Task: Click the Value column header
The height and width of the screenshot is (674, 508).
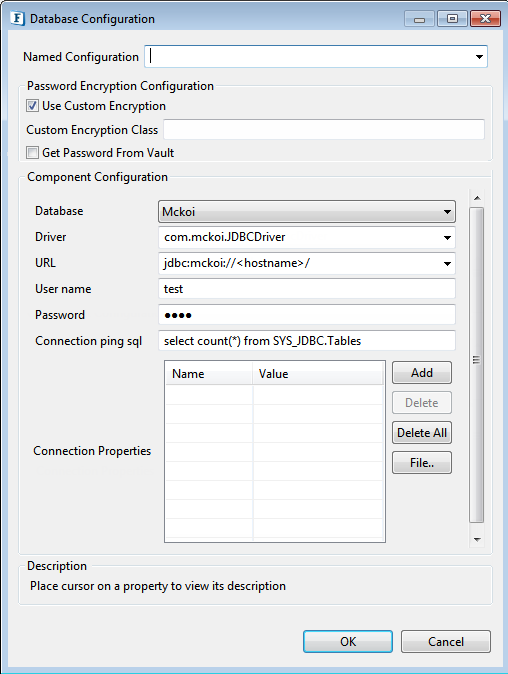Action: pyautogui.click(x=318, y=374)
